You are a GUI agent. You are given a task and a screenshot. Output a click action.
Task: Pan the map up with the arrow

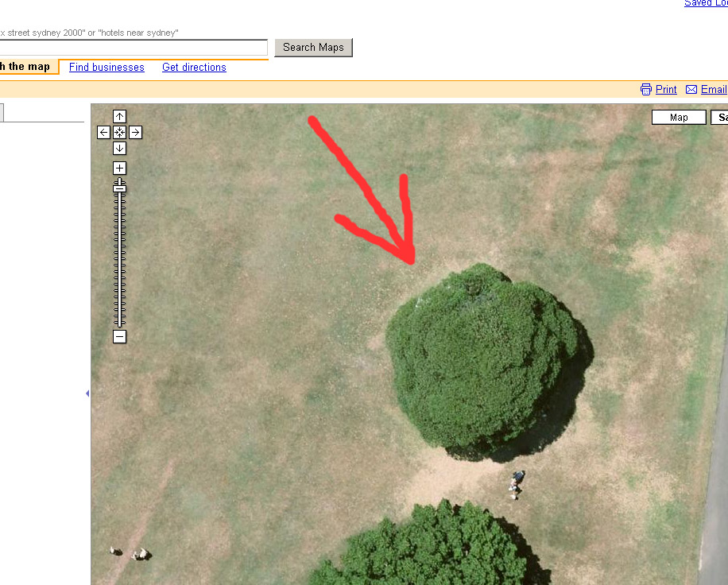coord(119,117)
